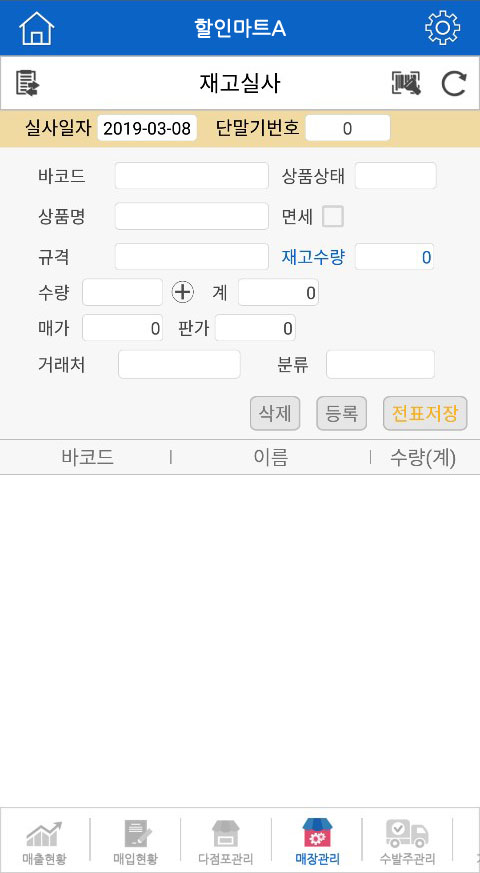Screen dimensions: 480x873
Task: Go to the home screen icon
Action: coord(37,28)
